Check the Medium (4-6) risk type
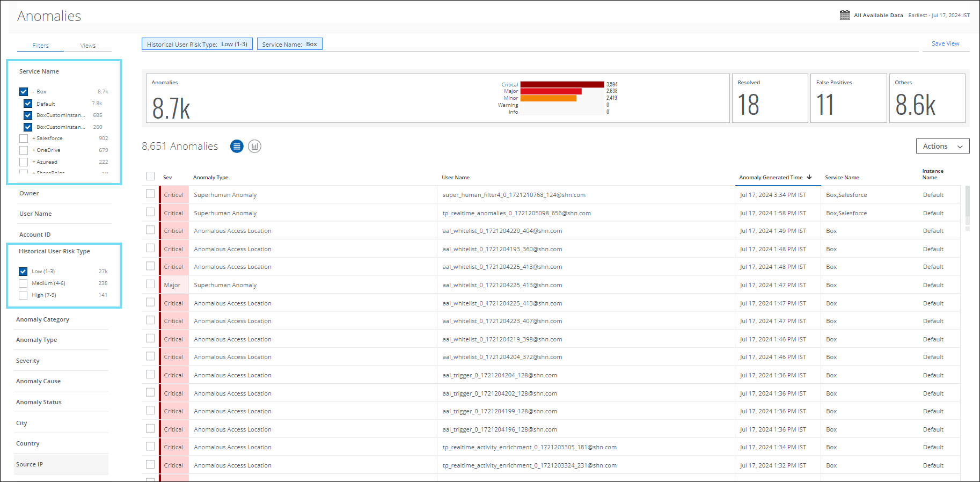980x482 pixels. (x=23, y=283)
